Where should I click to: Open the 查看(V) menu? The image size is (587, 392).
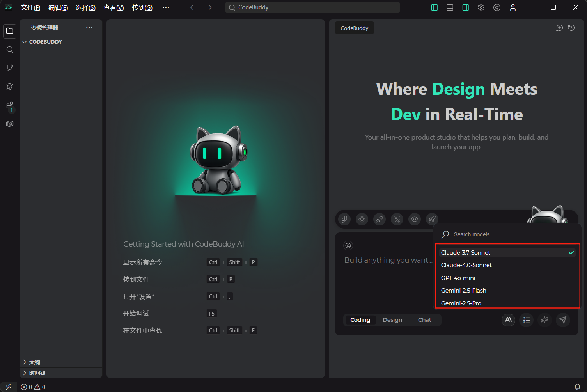tap(113, 7)
